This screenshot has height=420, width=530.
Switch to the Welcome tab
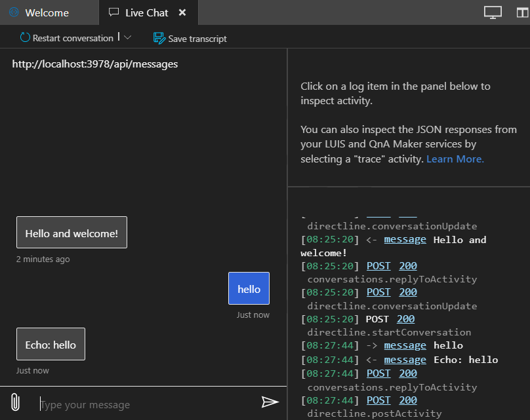(47, 12)
